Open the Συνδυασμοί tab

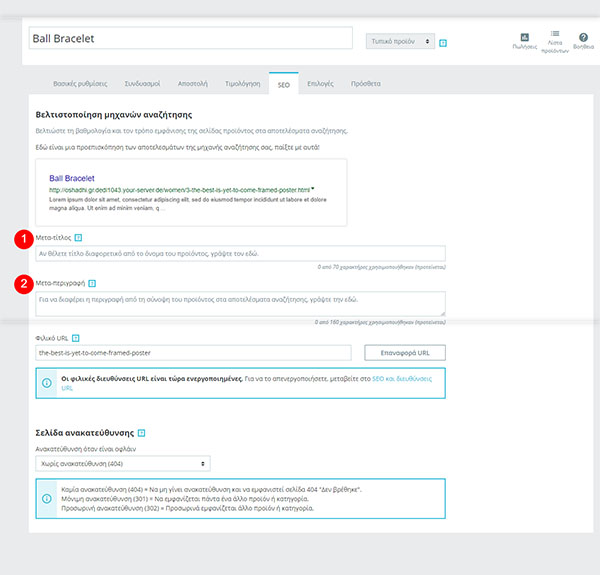point(142,83)
